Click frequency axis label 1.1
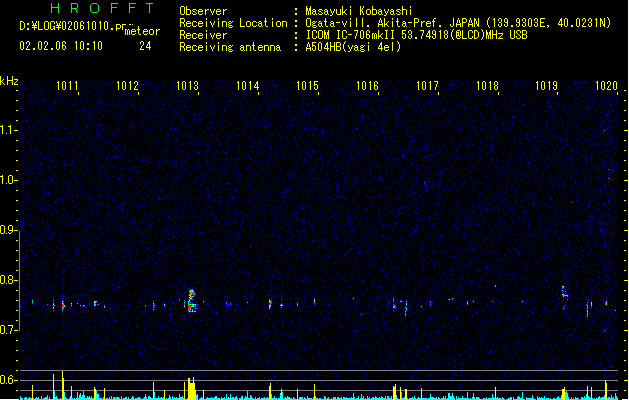This screenshot has width=629, height=400. 8,130
